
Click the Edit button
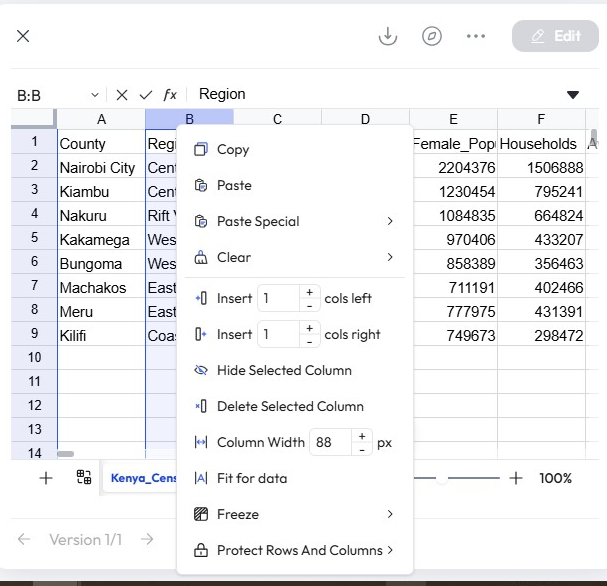(x=555, y=36)
